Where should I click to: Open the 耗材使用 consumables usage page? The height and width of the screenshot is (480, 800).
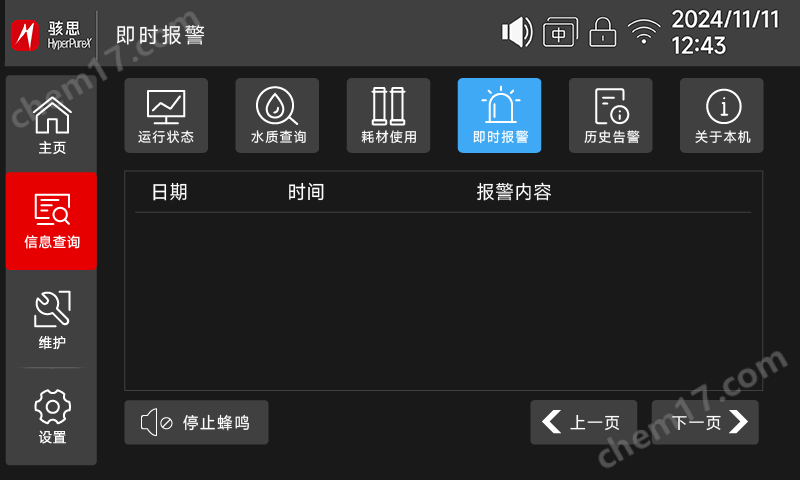tap(388, 115)
